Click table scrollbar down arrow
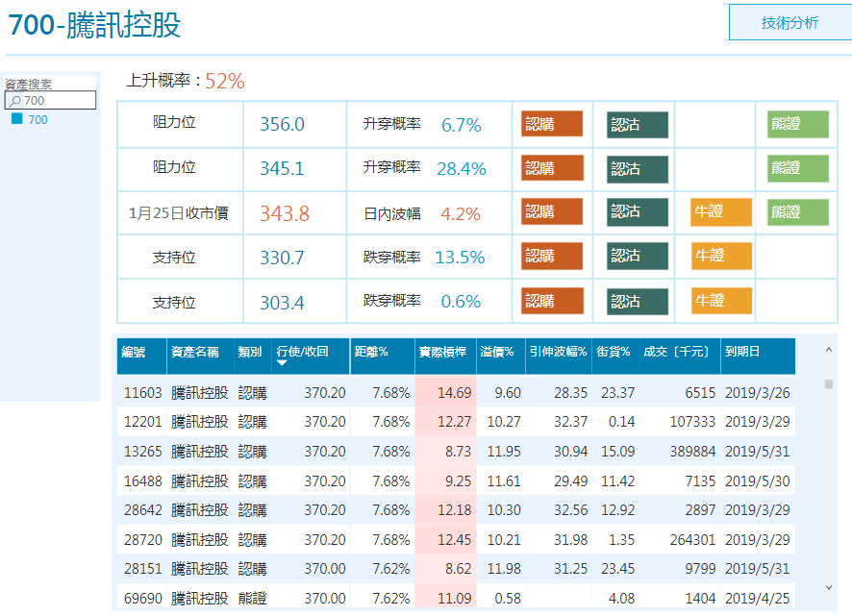 coord(829,587)
